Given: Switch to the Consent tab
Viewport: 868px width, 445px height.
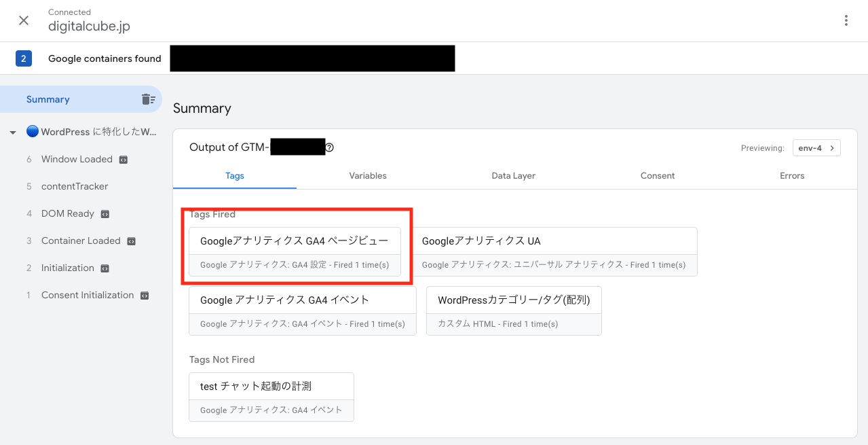Looking at the screenshot, I should (658, 176).
